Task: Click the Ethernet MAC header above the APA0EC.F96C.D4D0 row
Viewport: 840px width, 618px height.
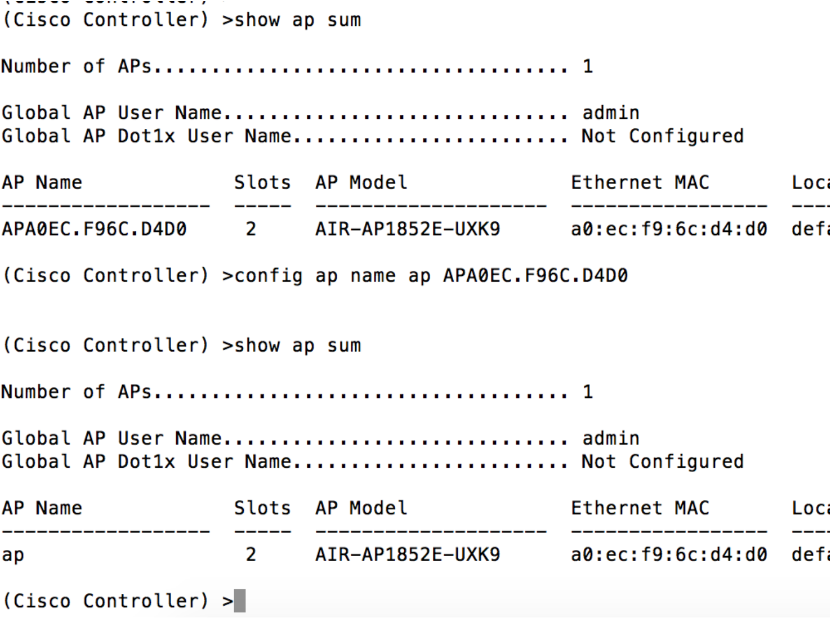Action: point(640,182)
